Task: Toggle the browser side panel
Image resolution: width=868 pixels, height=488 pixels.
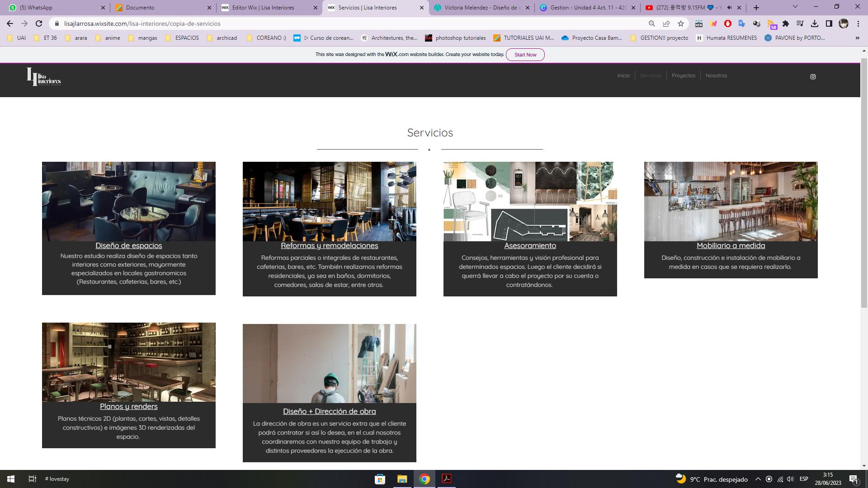Action: 829,23
